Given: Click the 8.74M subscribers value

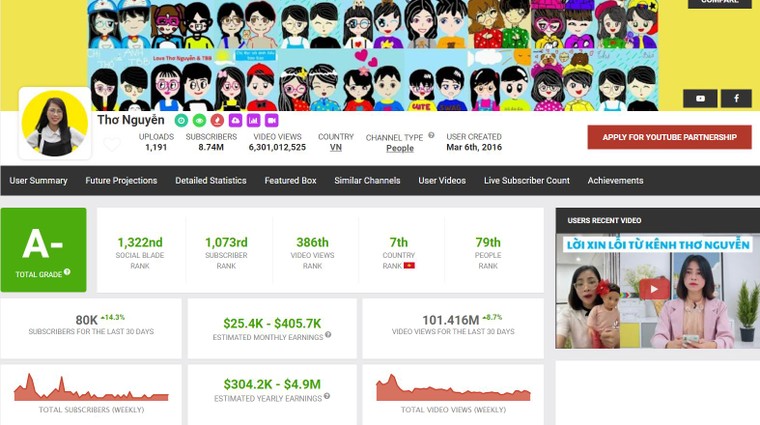Looking at the screenshot, I should (211, 147).
